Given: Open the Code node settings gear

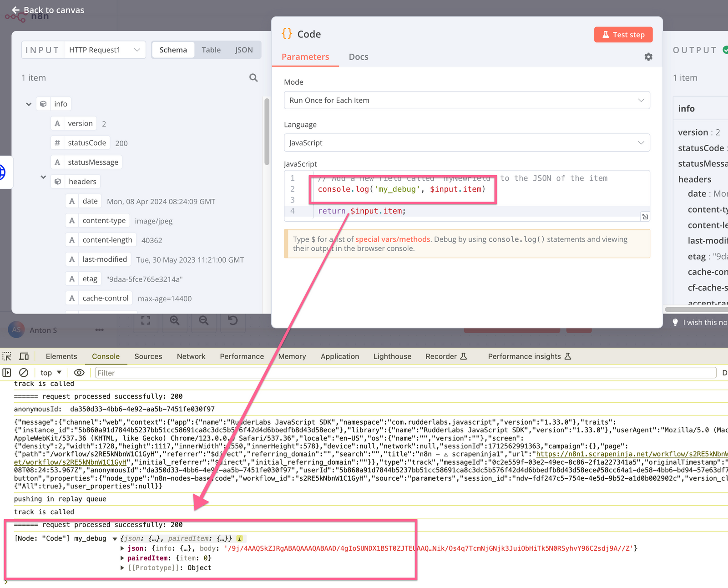Looking at the screenshot, I should click(x=648, y=56).
